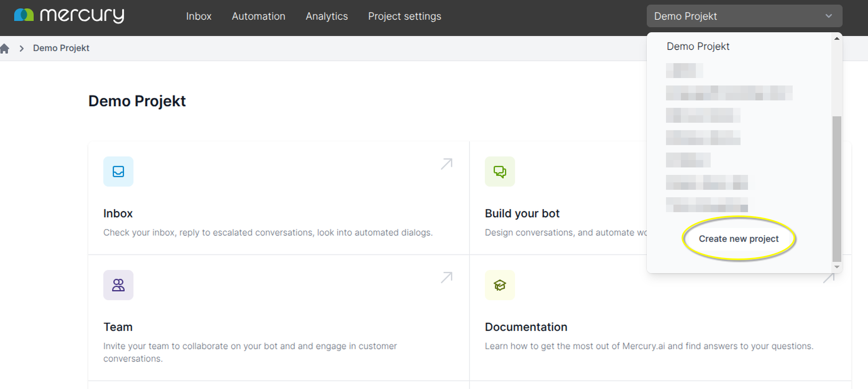This screenshot has height=389, width=868.
Task: Click dropdown list scroll up arrow
Action: coord(837,38)
